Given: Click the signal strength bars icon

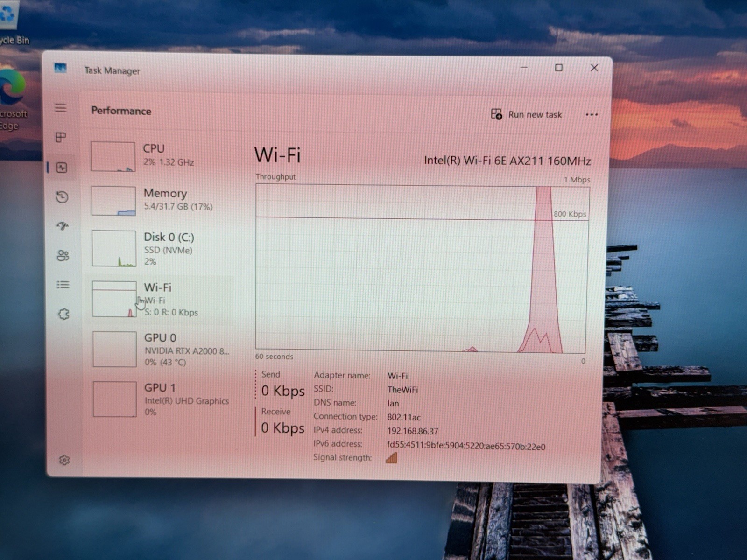Looking at the screenshot, I should pos(391,458).
